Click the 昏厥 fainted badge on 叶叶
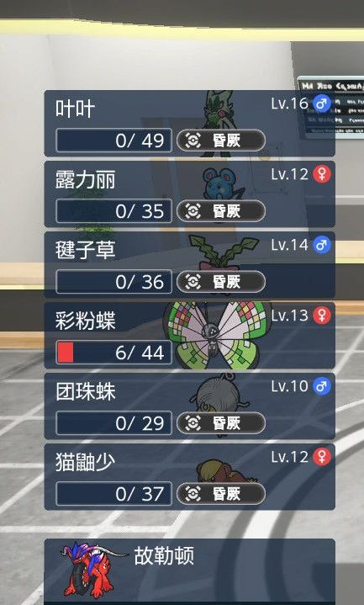Viewport: 364px width, 605px height. 221,141
